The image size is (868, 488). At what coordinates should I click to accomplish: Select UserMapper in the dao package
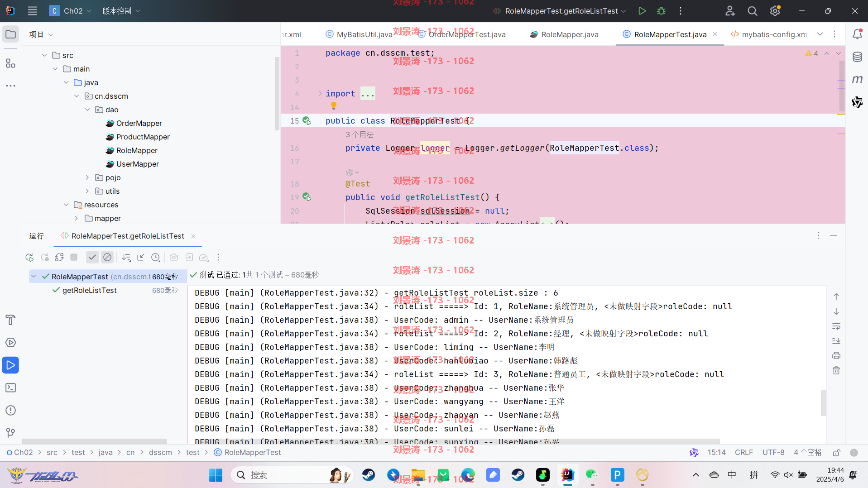tap(138, 164)
